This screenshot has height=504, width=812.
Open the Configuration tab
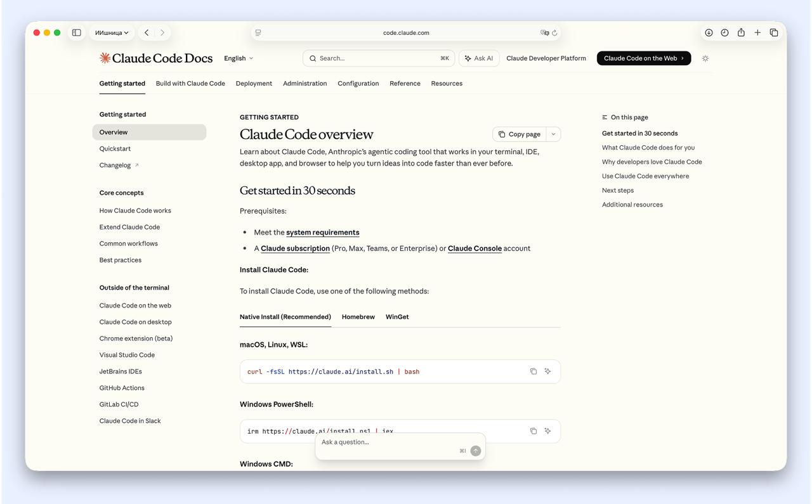coord(358,84)
